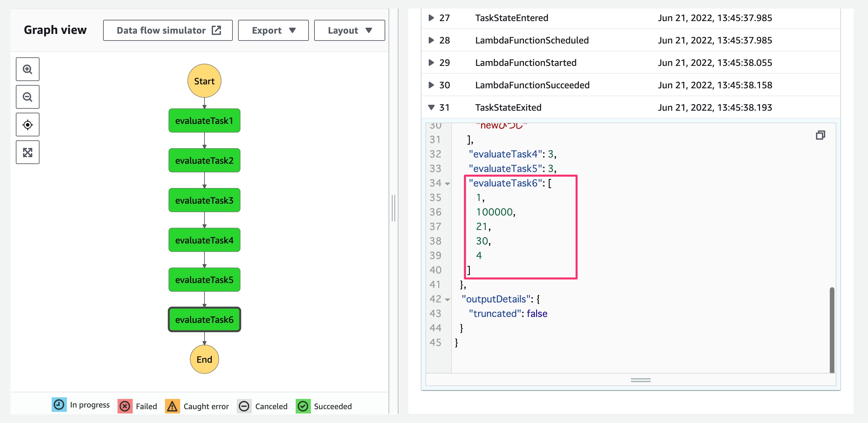This screenshot has height=423, width=868.
Task: Click the JSON viewer vertical scrollbar
Action: [x=831, y=330]
